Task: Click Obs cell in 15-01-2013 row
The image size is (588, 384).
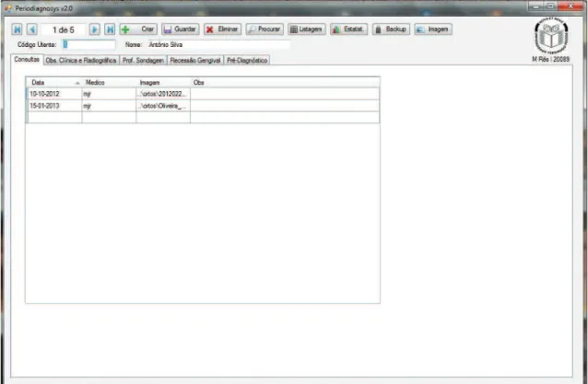Action: coord(285,106)
